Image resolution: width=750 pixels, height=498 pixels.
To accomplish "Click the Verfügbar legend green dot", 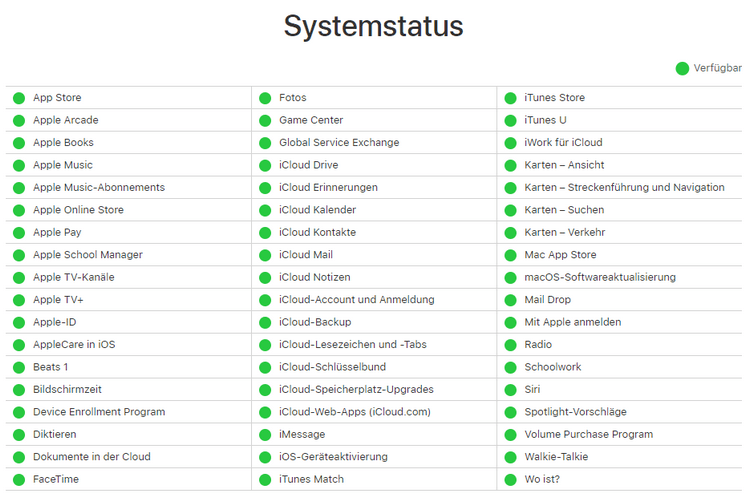I will [682, 69].
